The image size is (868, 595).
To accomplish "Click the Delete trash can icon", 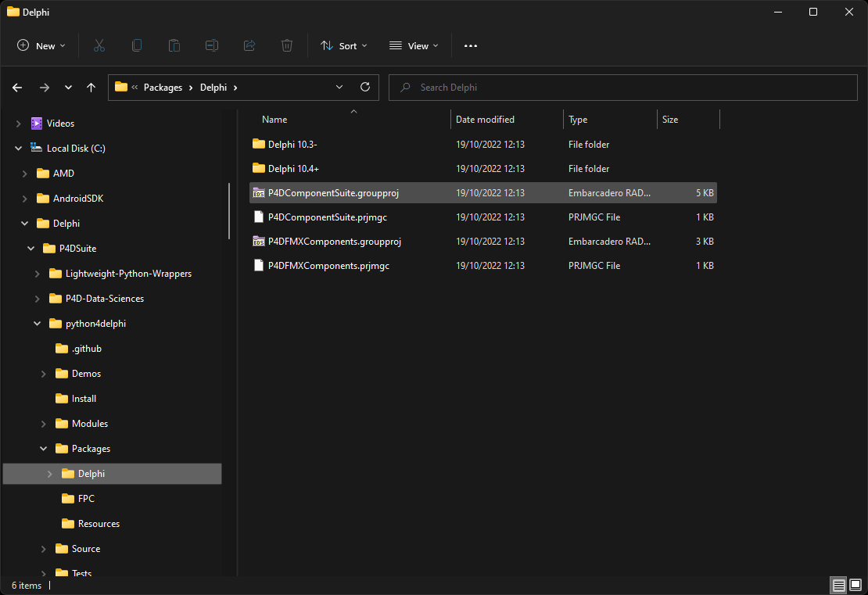I will (x=287, y=46).
